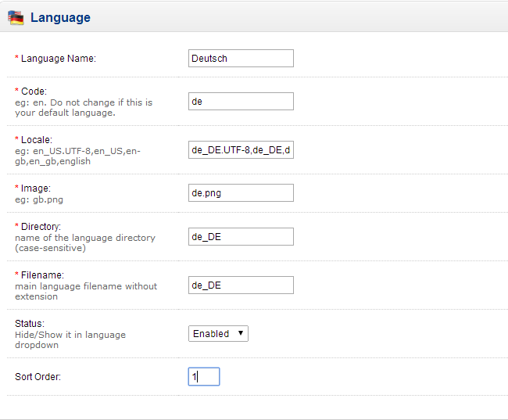Click the Sort Order input field
Screen dimensions: 508x420
pos(204,377)
